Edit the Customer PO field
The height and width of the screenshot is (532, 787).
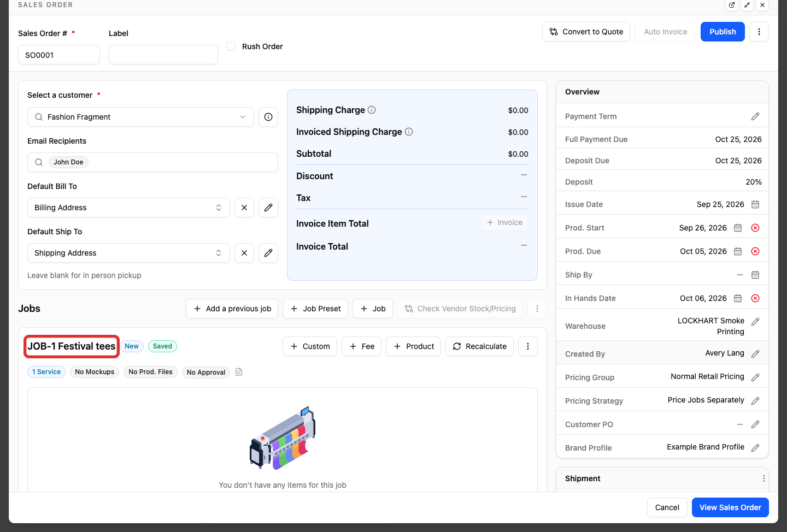755,424
